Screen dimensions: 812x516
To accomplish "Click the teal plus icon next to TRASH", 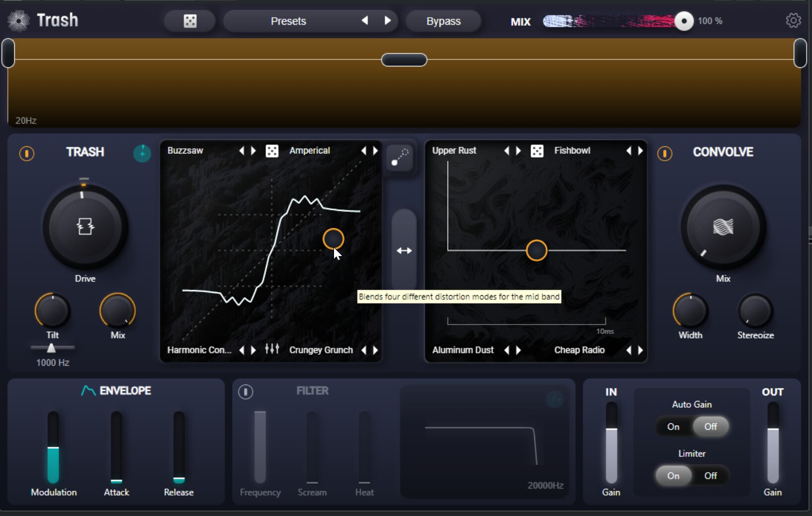I will (142, 153).
